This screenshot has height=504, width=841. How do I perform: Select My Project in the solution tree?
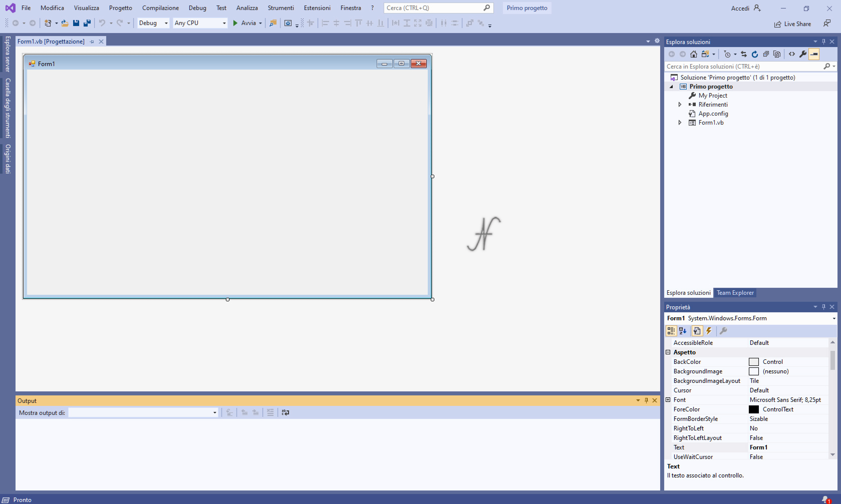(712, 96)
